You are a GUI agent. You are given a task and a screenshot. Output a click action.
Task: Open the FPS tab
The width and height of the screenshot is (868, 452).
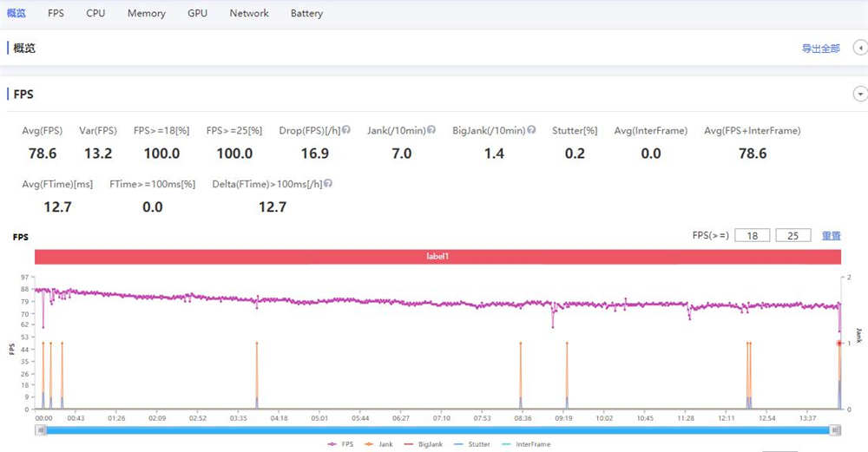coord(56,13)
